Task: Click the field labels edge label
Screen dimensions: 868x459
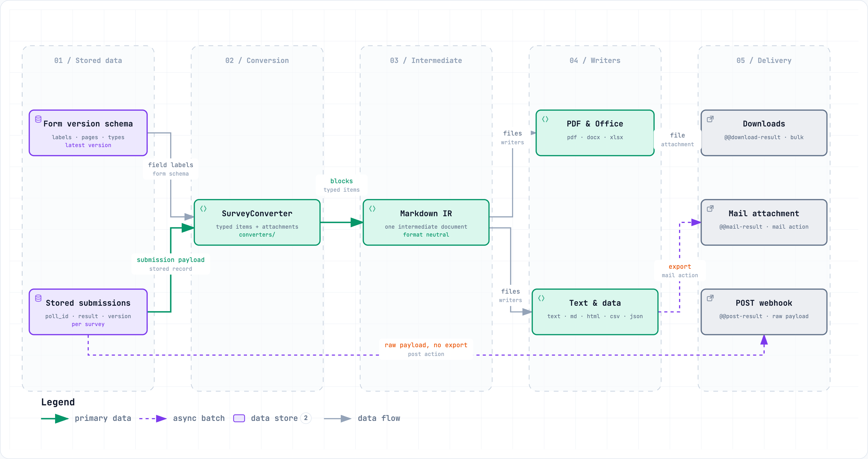Action: [x=170, y=165]
